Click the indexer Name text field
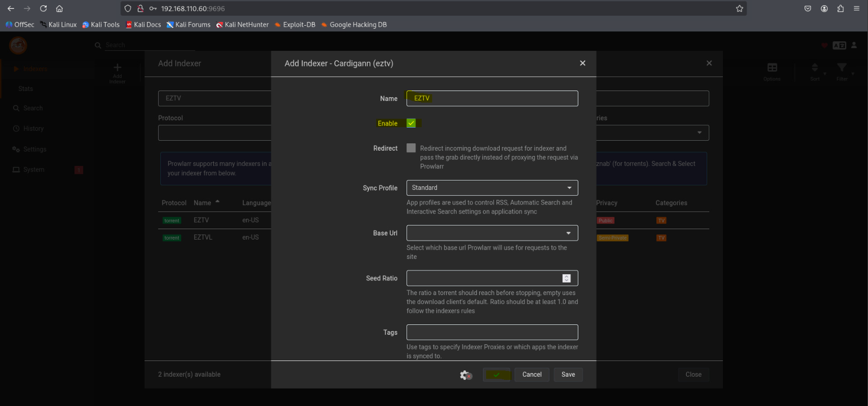This screenshot has height=406, width=868. pyautogui.click(x=492, y=98)
